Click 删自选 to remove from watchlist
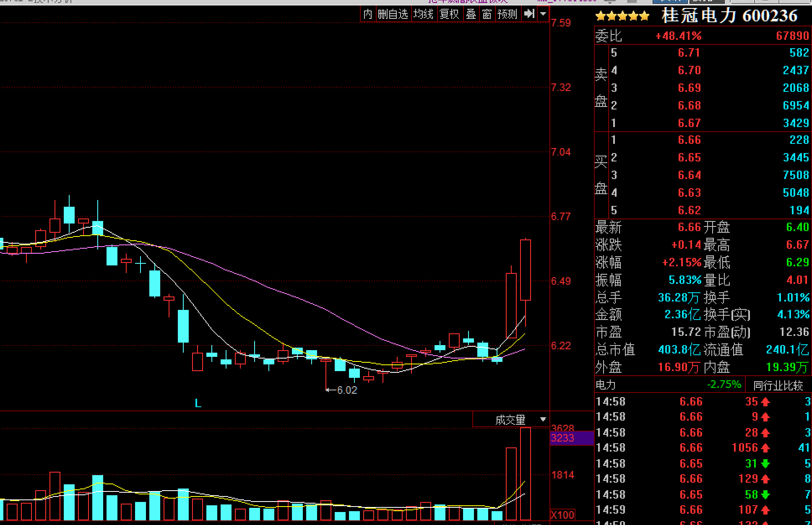The height and width of the screenshot is (525, 812). [x=393, y=14]
